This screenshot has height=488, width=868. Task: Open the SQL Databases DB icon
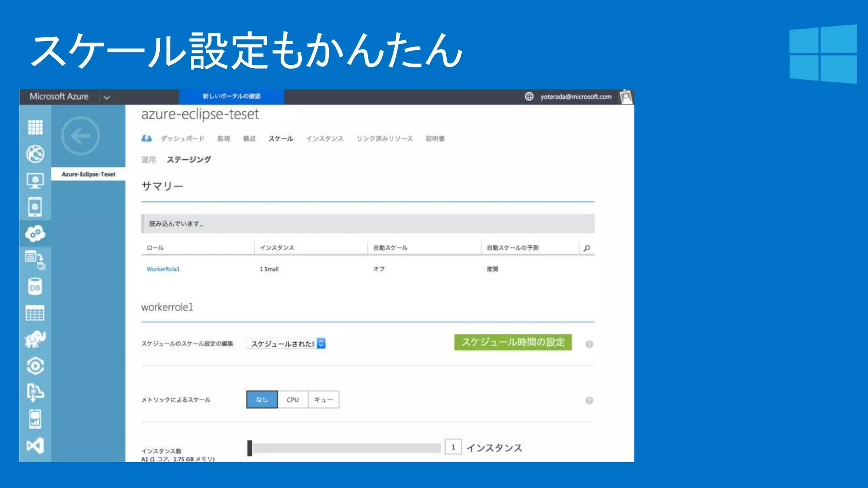[35, 287]
